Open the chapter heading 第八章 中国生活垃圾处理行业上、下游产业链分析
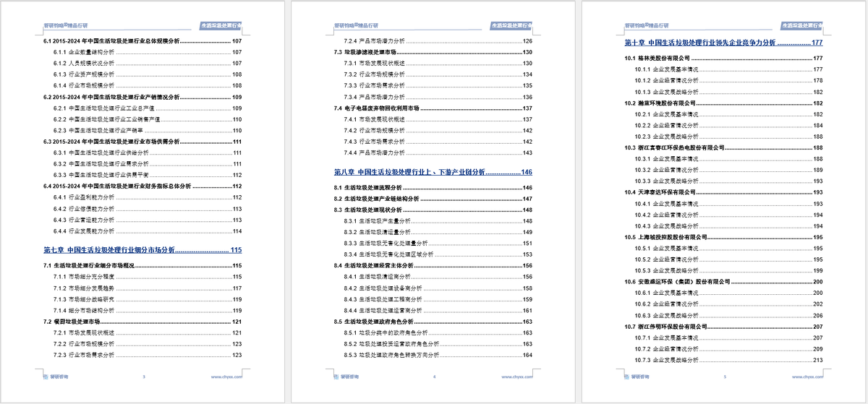 pyautogui.click(x=433, y=173)
